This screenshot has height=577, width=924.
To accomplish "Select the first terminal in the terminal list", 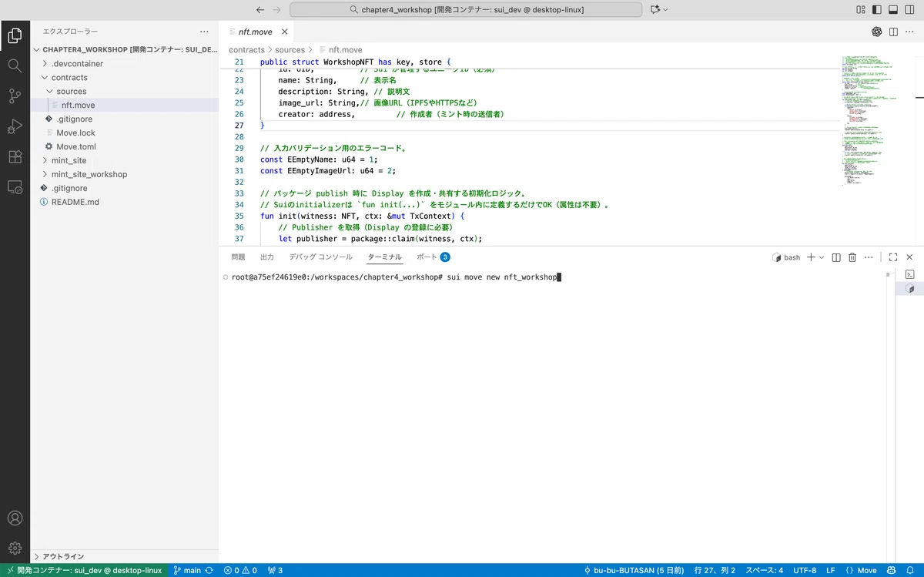I will click(x=909, y=274).
